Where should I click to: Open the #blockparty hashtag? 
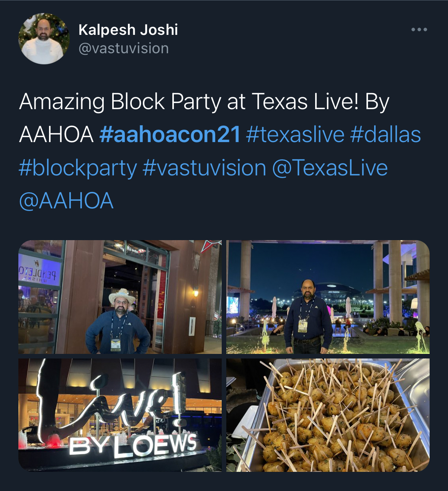click(x=78, y=169)
